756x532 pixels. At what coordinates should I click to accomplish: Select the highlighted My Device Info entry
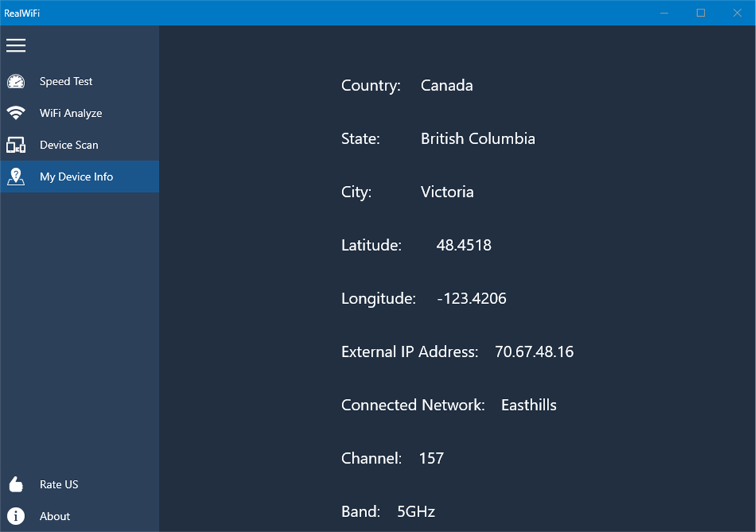tap(76, 176)
